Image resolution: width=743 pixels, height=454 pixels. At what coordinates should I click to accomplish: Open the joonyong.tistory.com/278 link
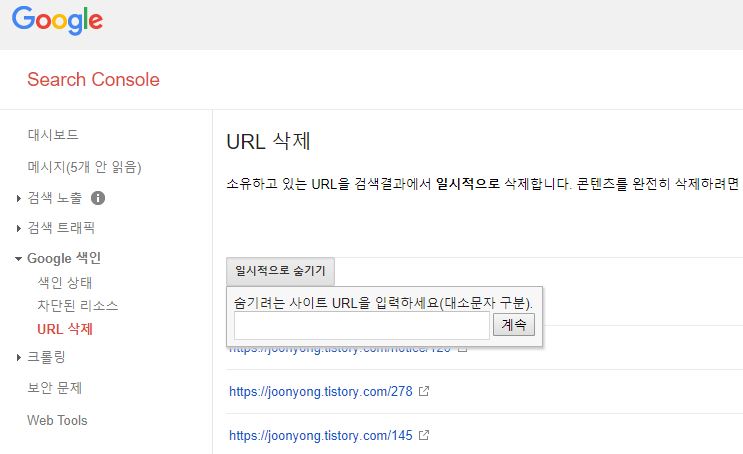tap(321, 391)
